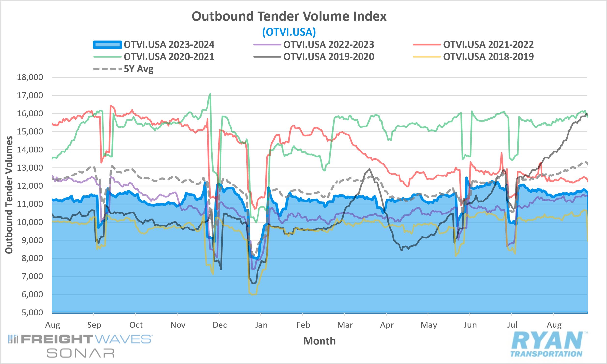Select the 5Y Avg legend label
Image resolution: width=607 pixels, height=364 pixels.
point(139,69)
